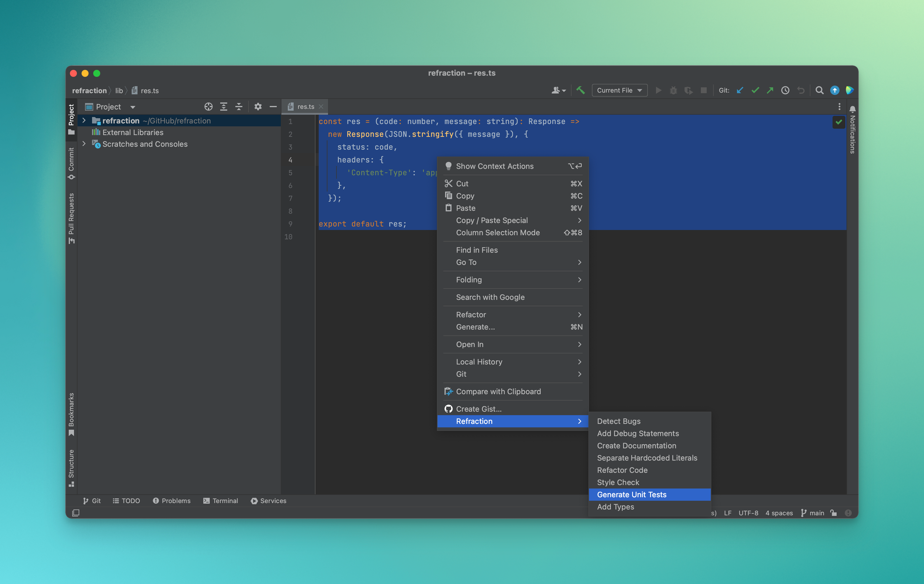
Task: Select Refactor Code option
Action: 650,470
